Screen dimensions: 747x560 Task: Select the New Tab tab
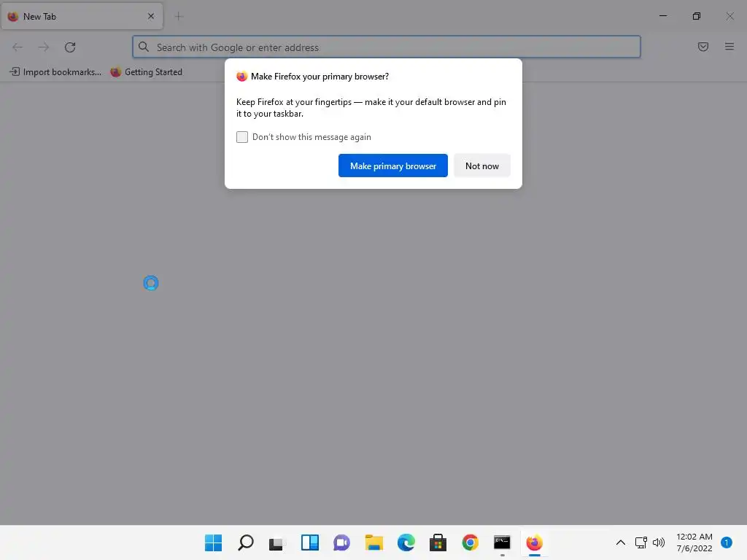click(82, 16)
